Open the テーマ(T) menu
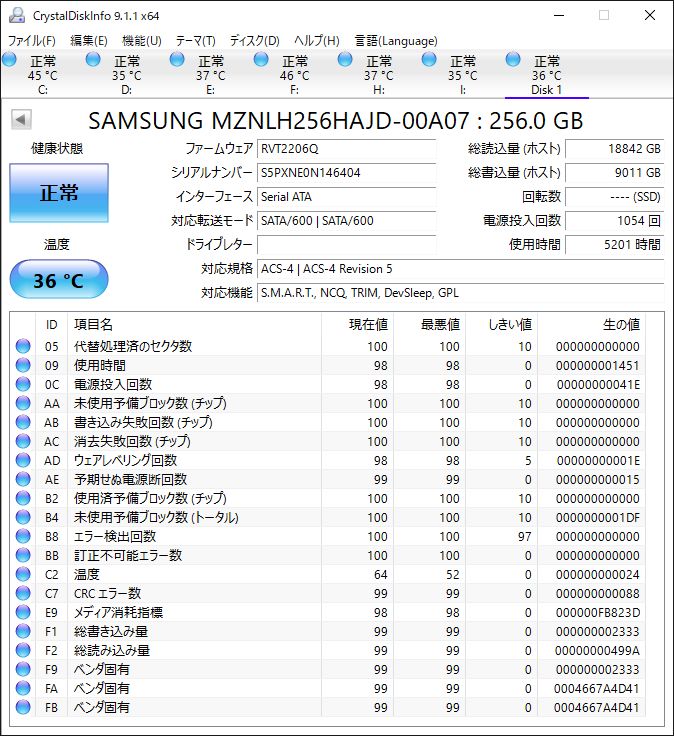The width and height of the screenshot is (674, 736). point(195,41)
